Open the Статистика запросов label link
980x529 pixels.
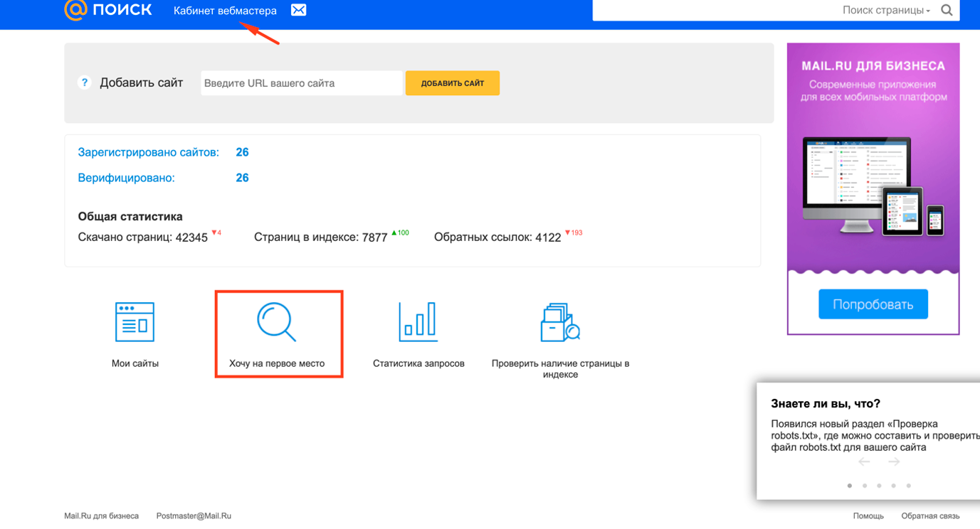(x=418, y=363)
